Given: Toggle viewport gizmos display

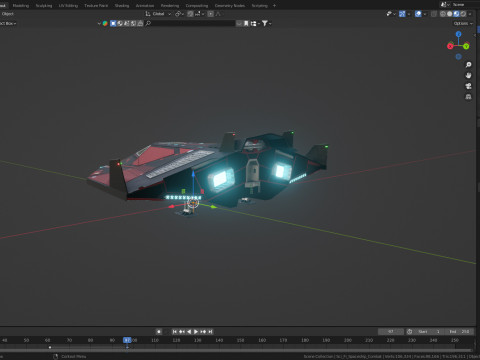Looking at the screenshot, I should point(402,14).
